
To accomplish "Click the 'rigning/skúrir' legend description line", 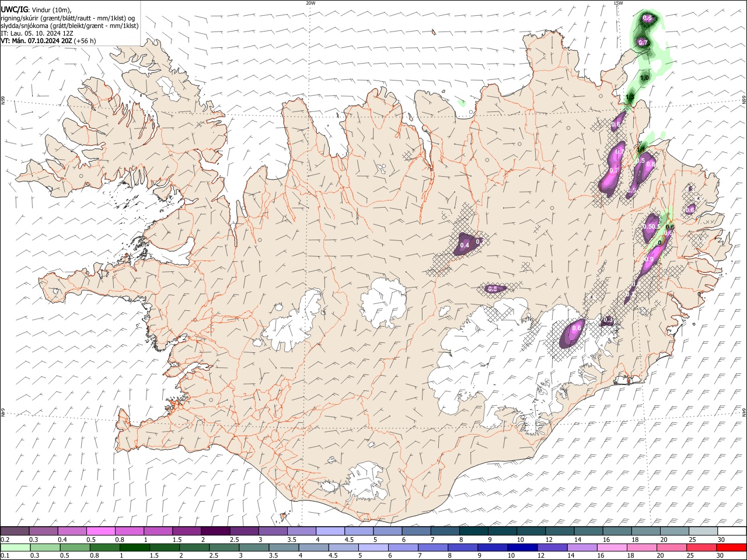I will (x=68, y=18).
